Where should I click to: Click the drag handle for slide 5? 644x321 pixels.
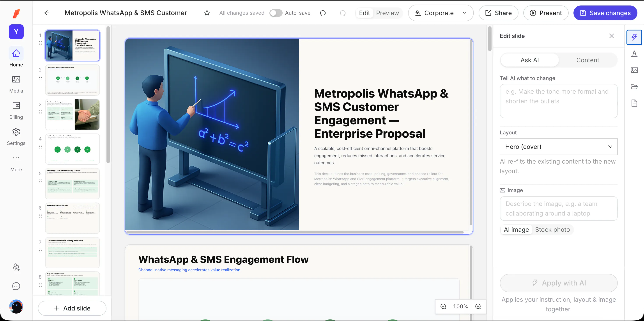(40, 181)
